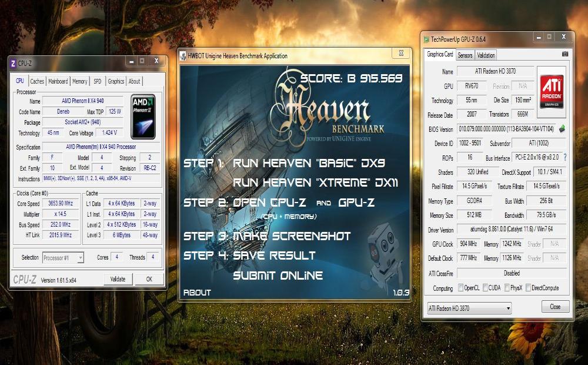This screenshot has width=588, height=365.
Task: Click GPU-Z title bar app icon
Action: pyautogui.click(x=426, y=39)
